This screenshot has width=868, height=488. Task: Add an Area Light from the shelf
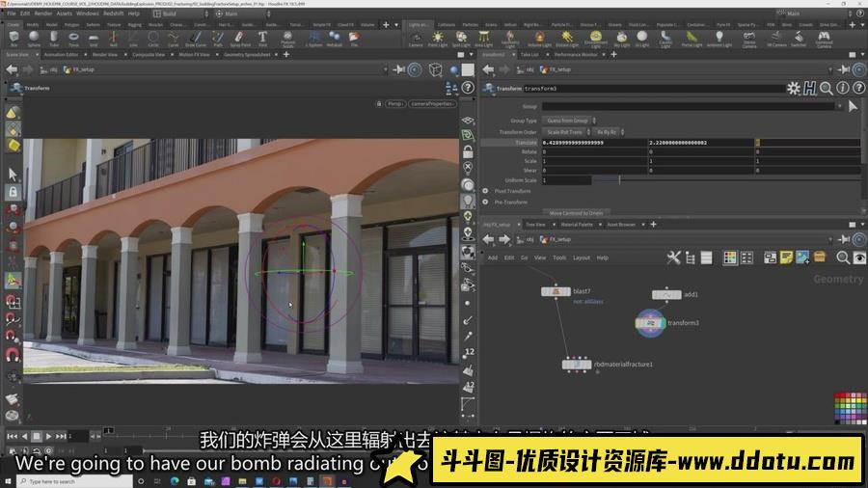click(x=484, y=39)
